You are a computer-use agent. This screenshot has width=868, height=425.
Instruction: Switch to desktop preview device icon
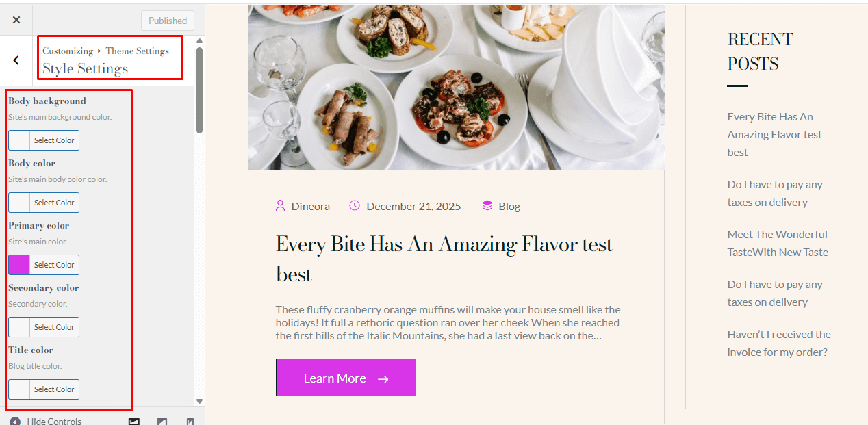point(134,422)
